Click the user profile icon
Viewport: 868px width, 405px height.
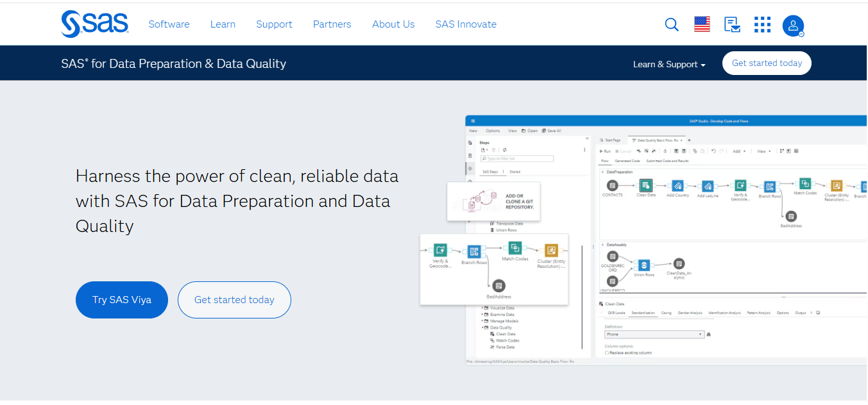click(793, 26)
